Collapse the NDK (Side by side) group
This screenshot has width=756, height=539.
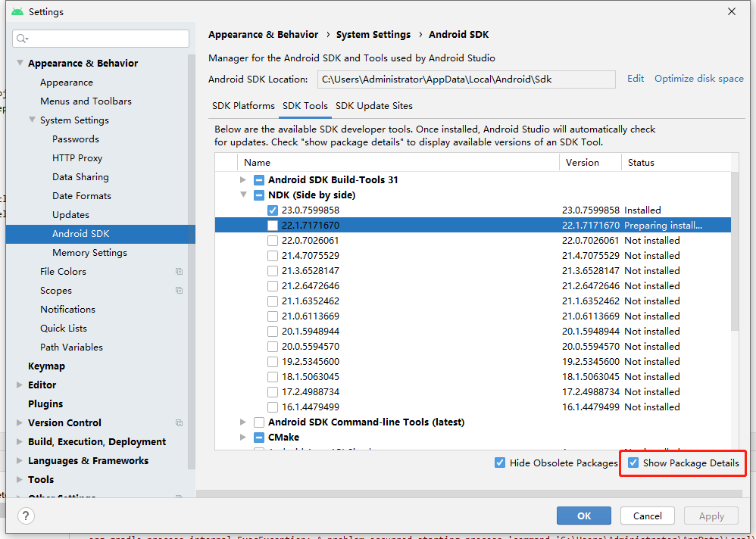[243, 195]
